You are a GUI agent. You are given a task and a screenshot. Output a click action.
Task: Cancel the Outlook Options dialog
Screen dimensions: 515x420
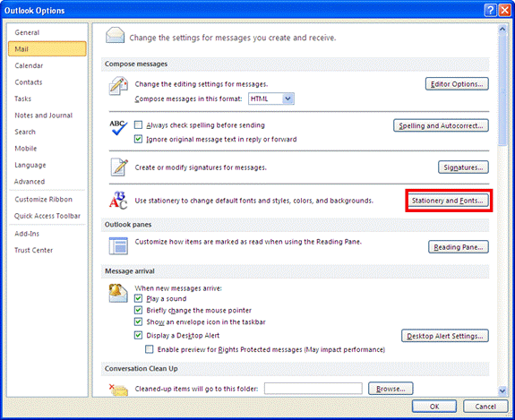(x=485, y=407)
